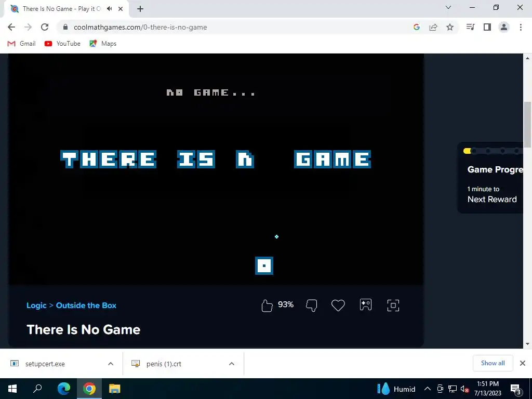
Task: Click the muted volume tray icon
Action: [464, 389]
